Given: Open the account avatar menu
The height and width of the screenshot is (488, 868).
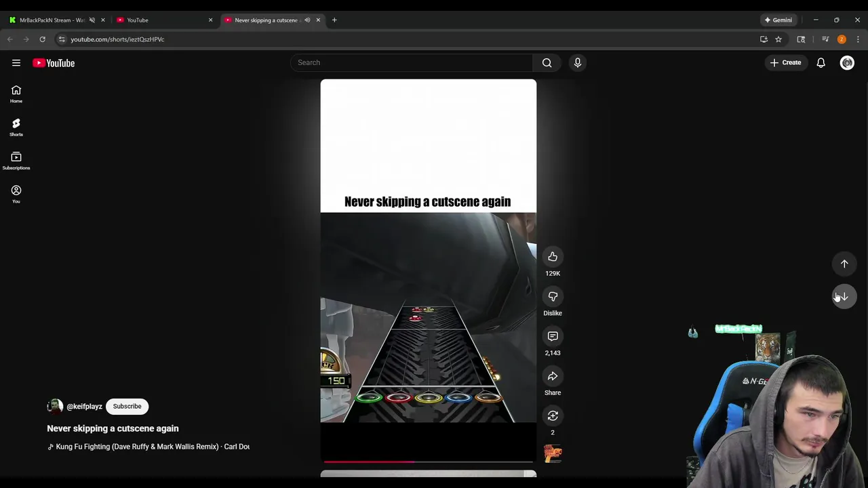Looking at the screenshot, I should [x=847, y=62].
